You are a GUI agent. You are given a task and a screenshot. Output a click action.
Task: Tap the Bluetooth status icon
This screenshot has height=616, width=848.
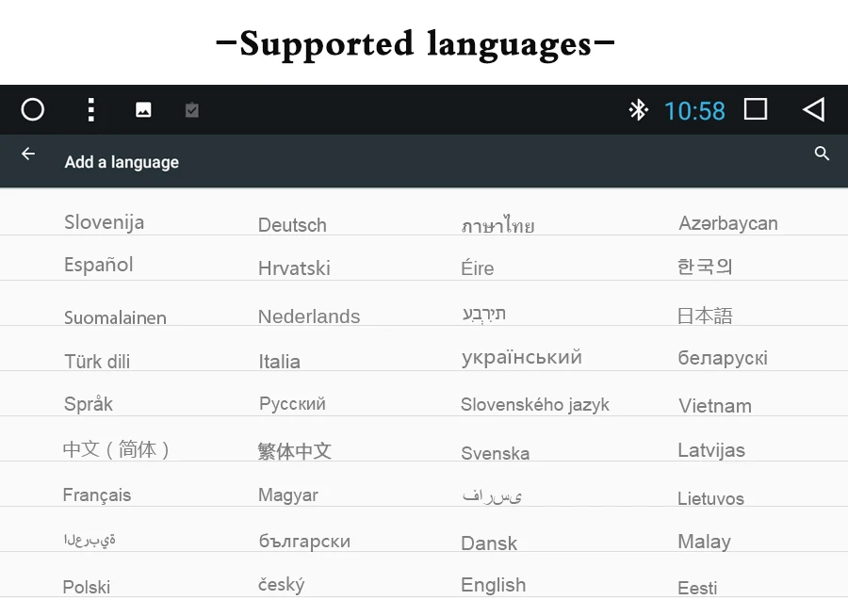638,110
